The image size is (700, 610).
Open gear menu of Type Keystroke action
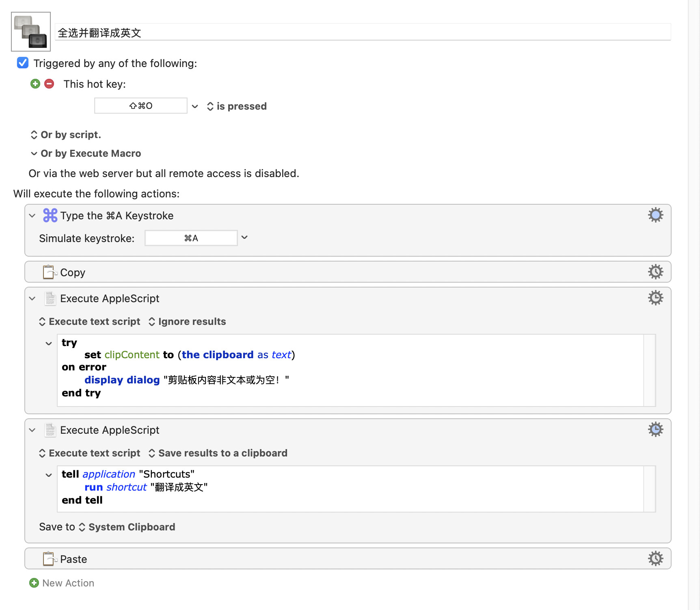[655, 215]
